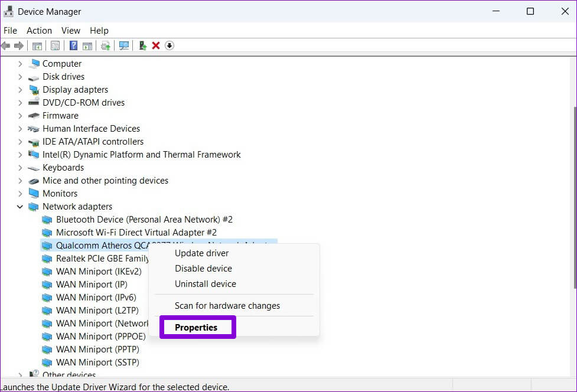Click the properties sheet toolbar icon
The height and width of the screenshot is (392, 577).
55,45
